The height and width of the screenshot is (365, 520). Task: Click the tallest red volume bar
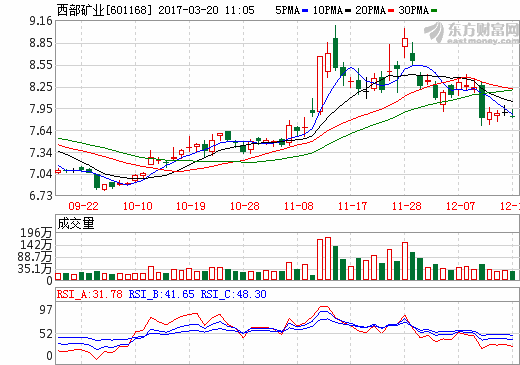coord(328,258)
